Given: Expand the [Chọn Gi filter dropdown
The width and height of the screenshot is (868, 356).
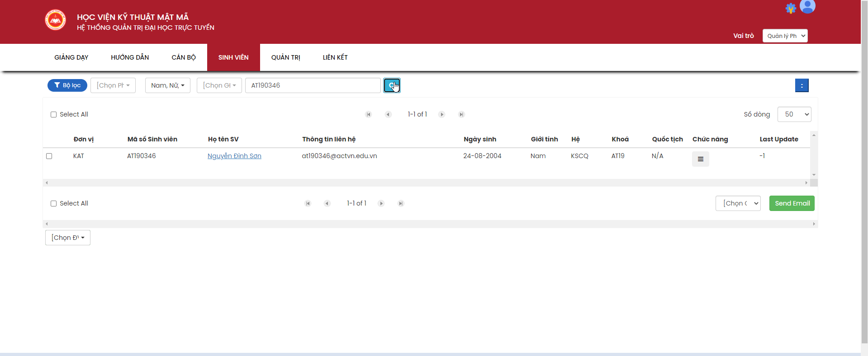Looking at the screenshot, I should [x=219, y=85].
